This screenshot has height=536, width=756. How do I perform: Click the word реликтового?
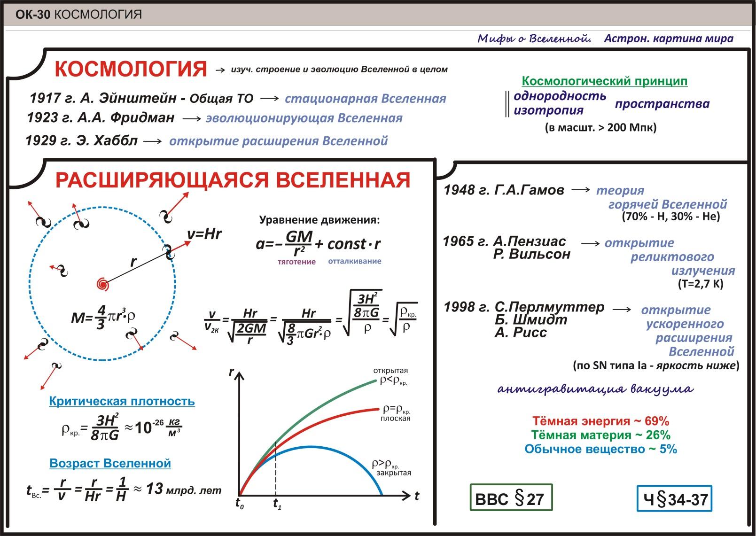pos(672,257)
